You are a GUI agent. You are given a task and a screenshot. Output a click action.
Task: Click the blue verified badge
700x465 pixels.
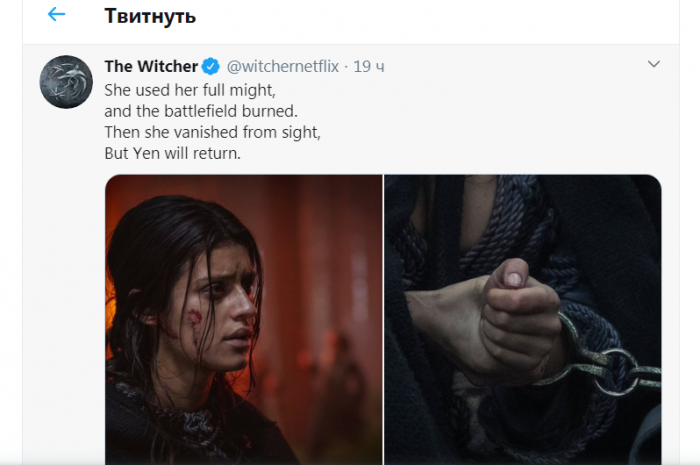[211, 66]
